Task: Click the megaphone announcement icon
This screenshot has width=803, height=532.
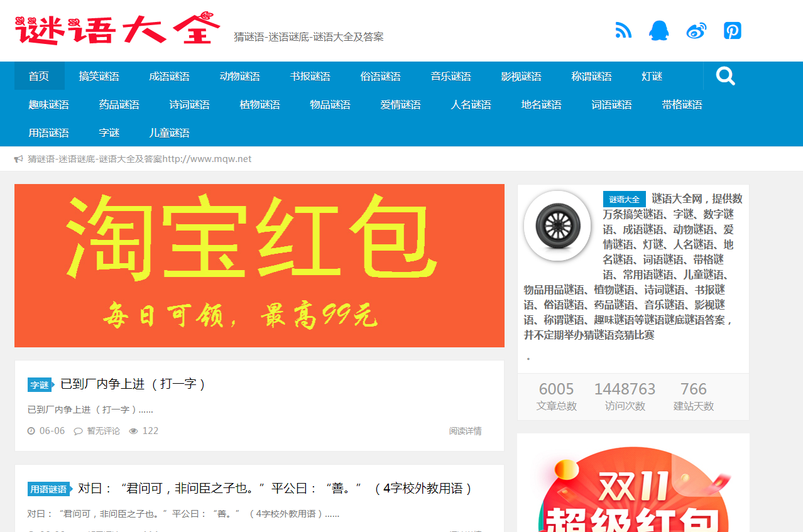Action: 18,159
